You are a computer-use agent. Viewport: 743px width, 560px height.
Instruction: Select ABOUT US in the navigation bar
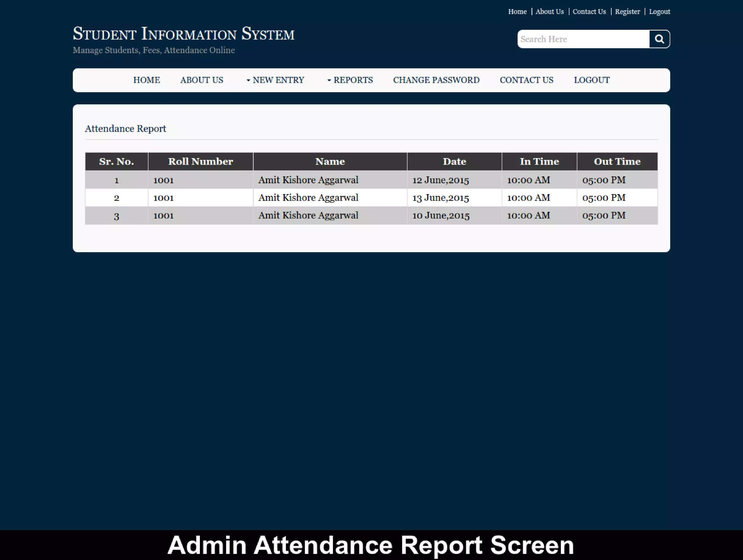202,80
